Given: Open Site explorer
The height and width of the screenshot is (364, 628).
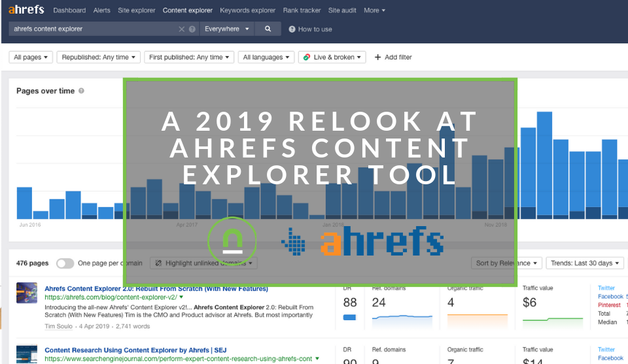Looking at the screenshot, I should (x=136, y=10).
